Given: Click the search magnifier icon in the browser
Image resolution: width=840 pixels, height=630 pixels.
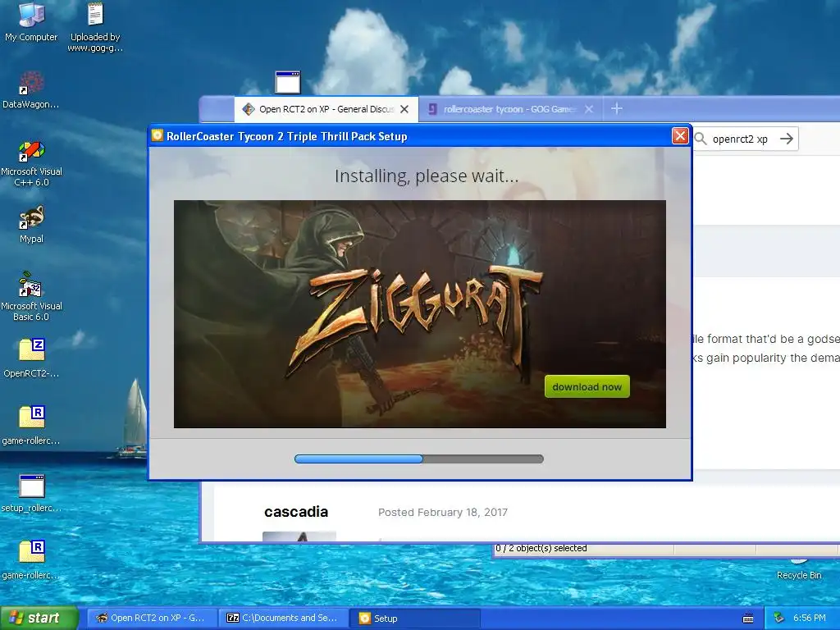Looking at the screenshot, I should tap(701, 139).
